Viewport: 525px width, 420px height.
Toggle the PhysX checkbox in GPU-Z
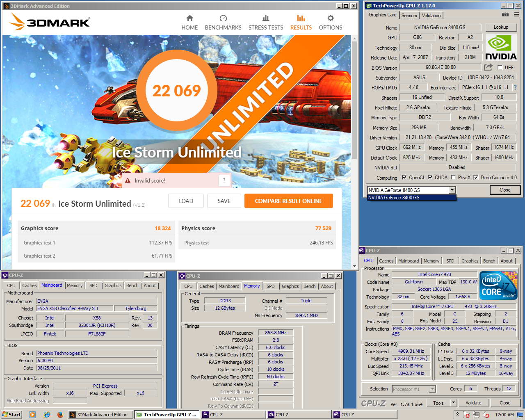pos(453,178)
